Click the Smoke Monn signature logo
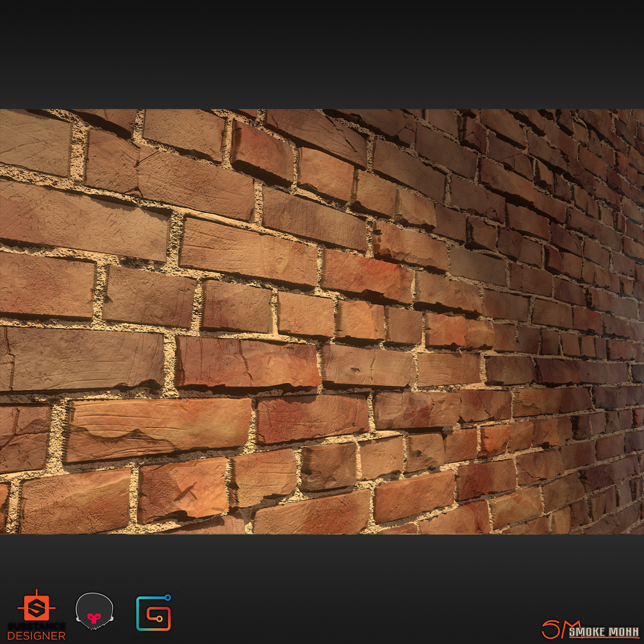 (590, 630)
